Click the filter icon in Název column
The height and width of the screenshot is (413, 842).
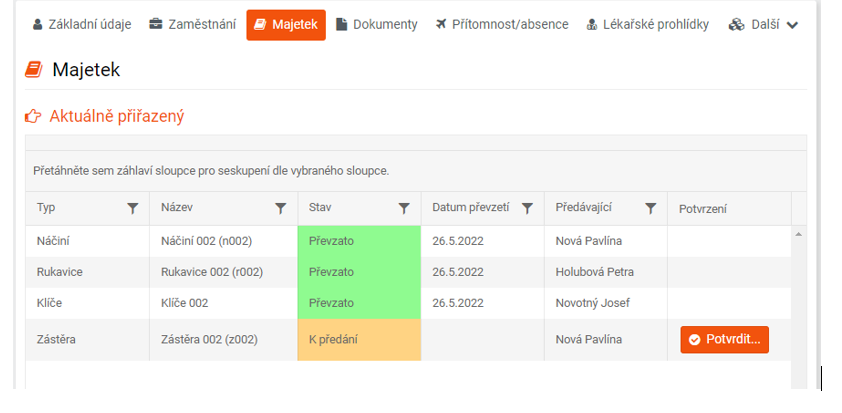click(280, 209)
